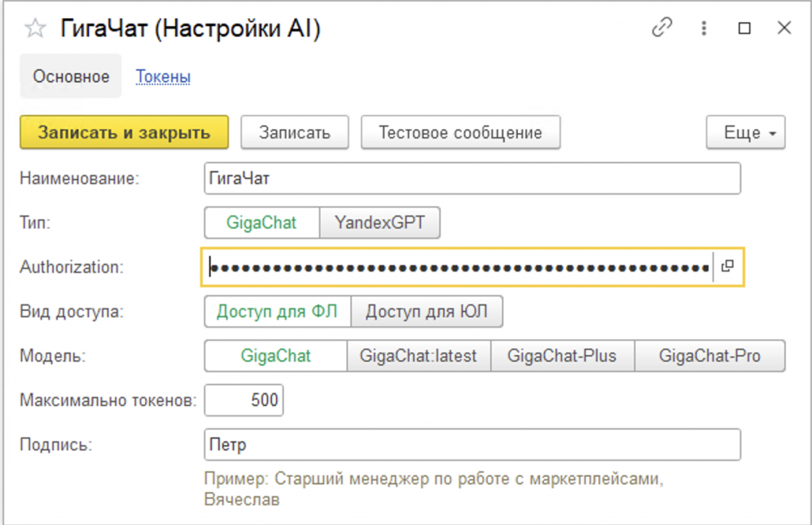The height and width of the screenshot is (525, 812).
Task: Click the copy link chain icon
Action: click(x=661, y=29)
